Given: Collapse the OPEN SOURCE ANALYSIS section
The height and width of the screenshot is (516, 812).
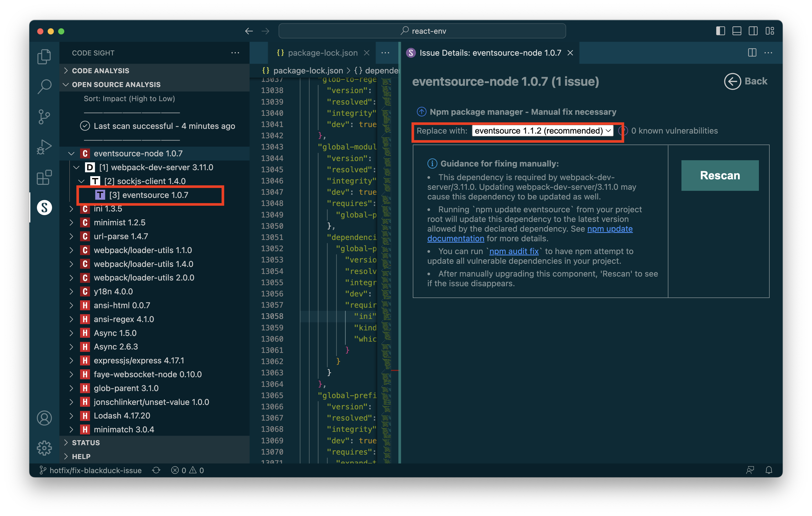Looking at the screenshot, I should pos(154,84).
